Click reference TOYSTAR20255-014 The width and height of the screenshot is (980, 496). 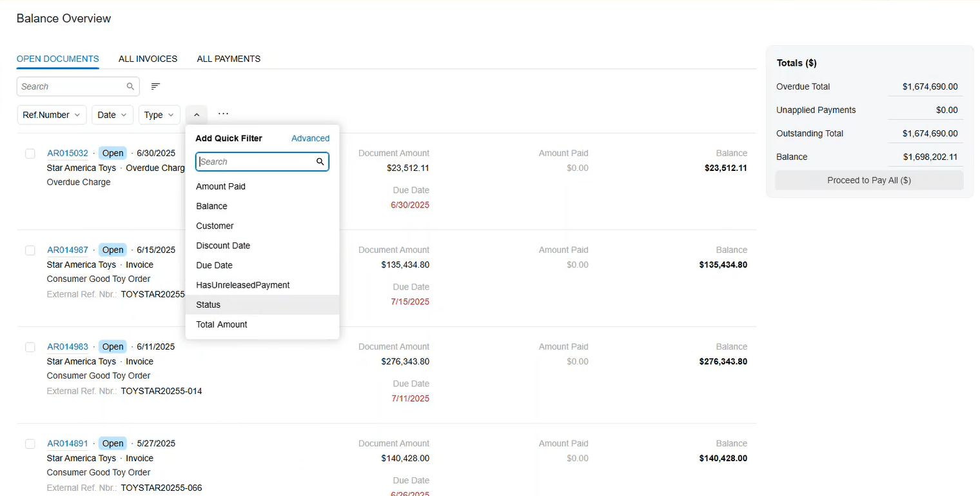coord(161,391)
